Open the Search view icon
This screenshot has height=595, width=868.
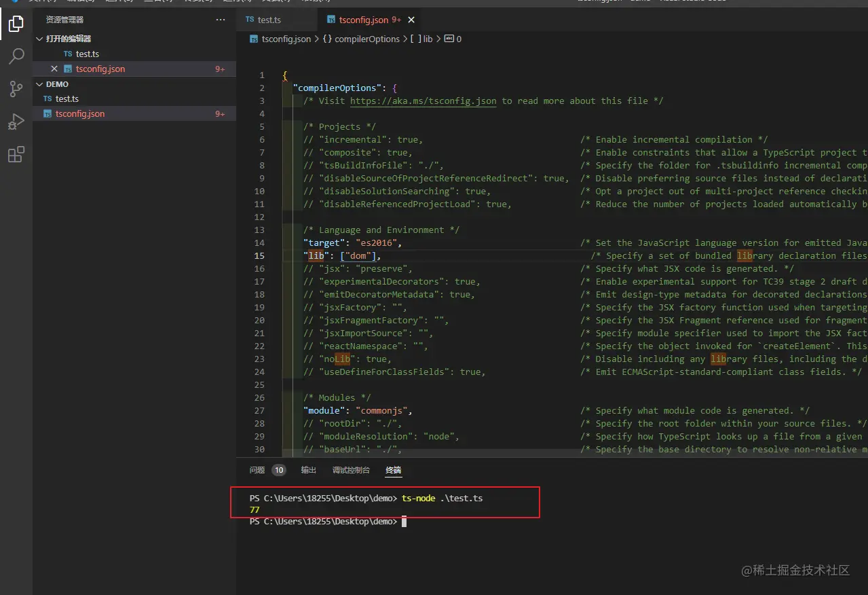[16, 56]
